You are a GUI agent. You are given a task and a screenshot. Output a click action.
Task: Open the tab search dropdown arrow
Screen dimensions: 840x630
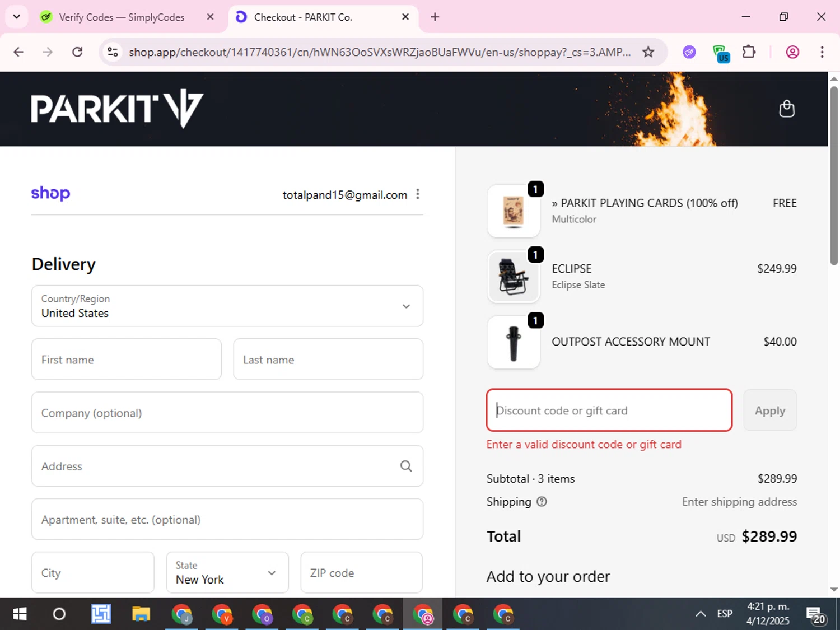(x=17, y=17)
